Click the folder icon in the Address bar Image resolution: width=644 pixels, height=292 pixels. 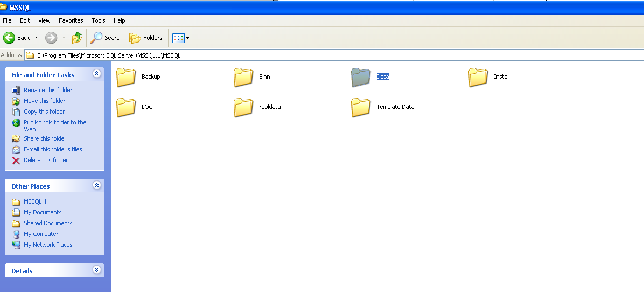[x=30, y=55]
